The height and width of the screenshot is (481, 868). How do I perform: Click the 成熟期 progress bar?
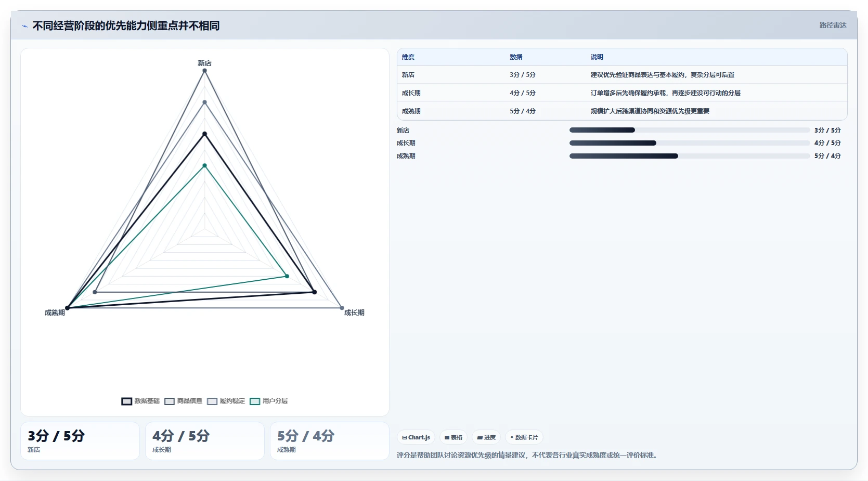(689, 156)
